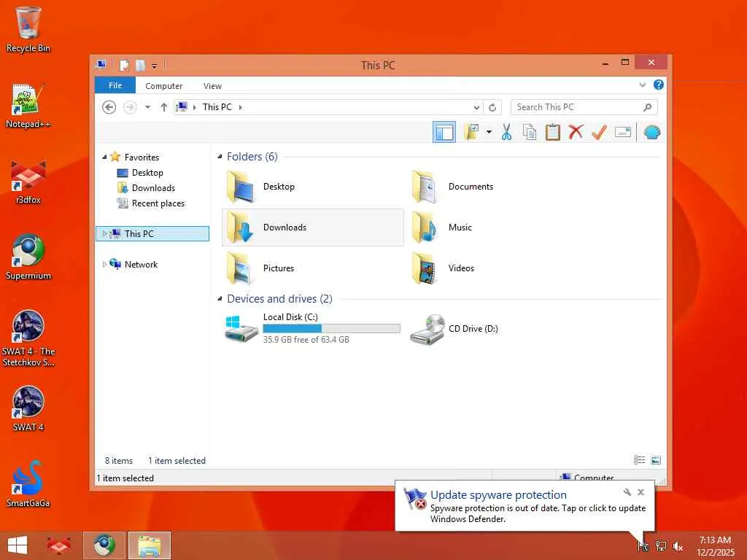
Task: Expand the This PC tree node
Action: [104, 234]
